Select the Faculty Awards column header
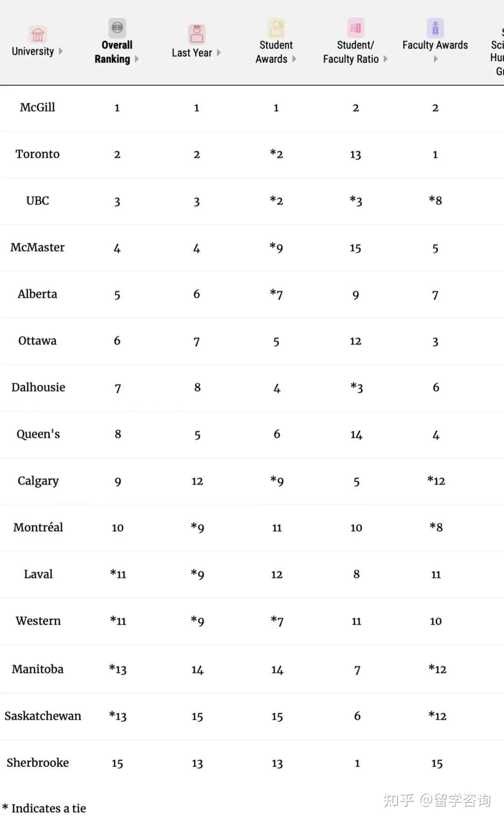This screenshot has height=821, width=504. coord(435,45)
